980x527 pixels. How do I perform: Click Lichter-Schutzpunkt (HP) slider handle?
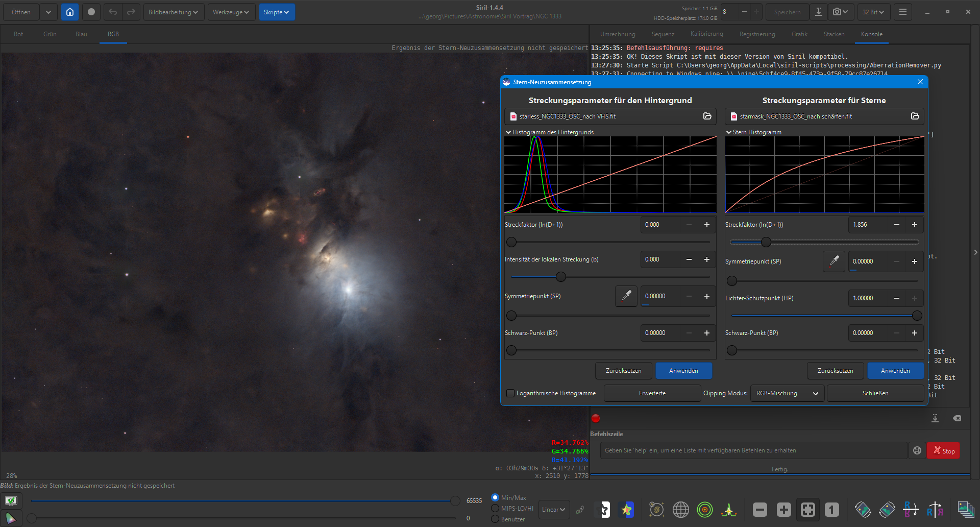(x=917, y=316)
